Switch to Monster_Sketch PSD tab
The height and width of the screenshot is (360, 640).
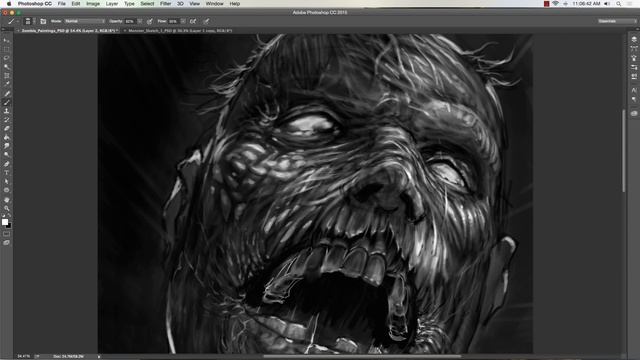pyautogui.click(x=178, y=31)
